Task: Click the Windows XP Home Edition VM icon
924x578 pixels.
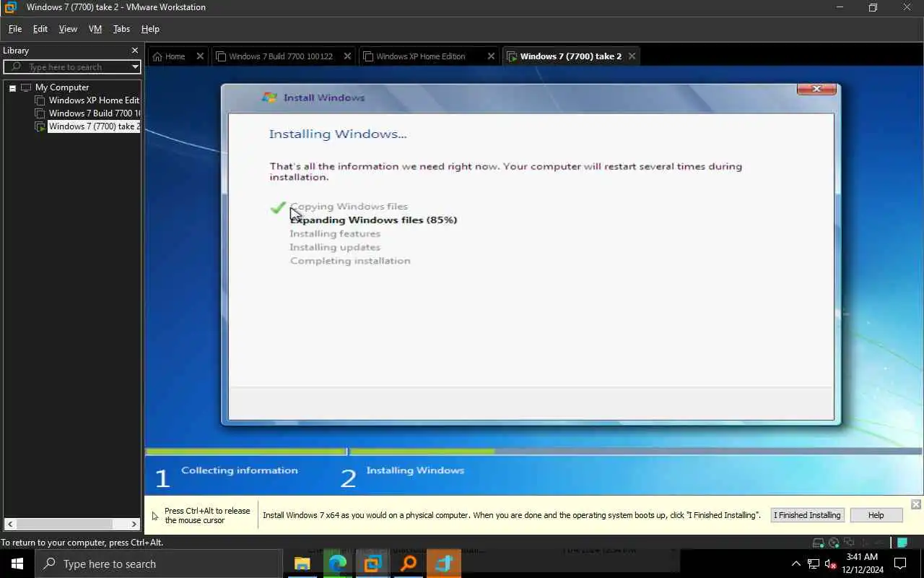Action: [40, 100]
